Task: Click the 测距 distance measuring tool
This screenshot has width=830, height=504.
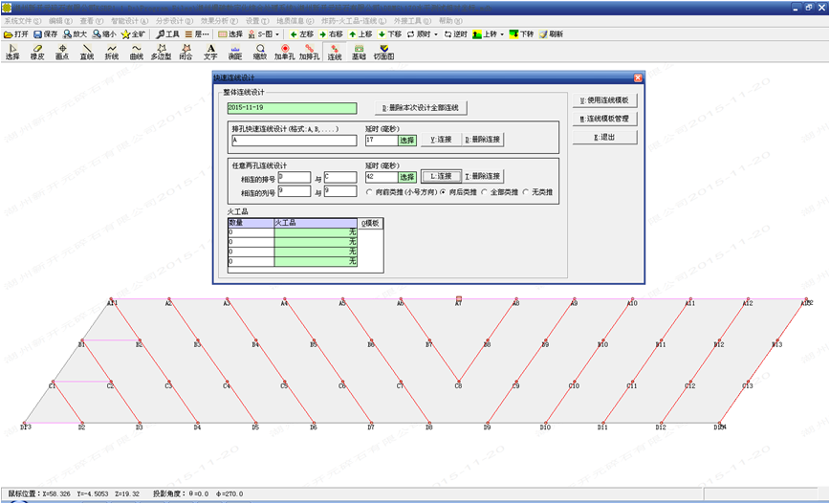Action: click(x=235, y=52)
